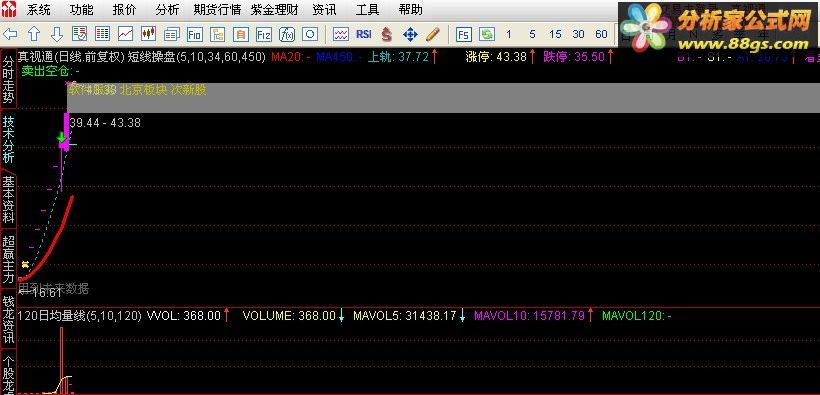The width and height of the screenshot is (820, 395).
Task: Click the red dollar-sign icon
Action: (386, 35)
